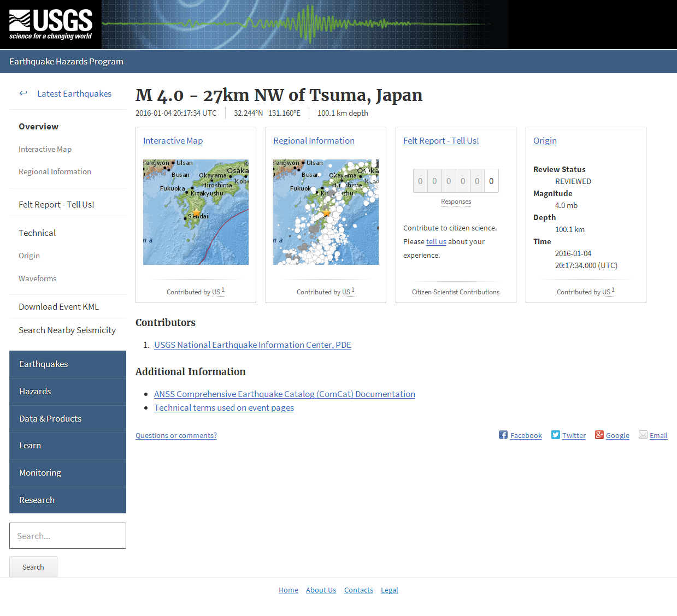Viewport: 677px width, 616px height.
Task: Select Overview in sidebar
Action: coord(39,127)
